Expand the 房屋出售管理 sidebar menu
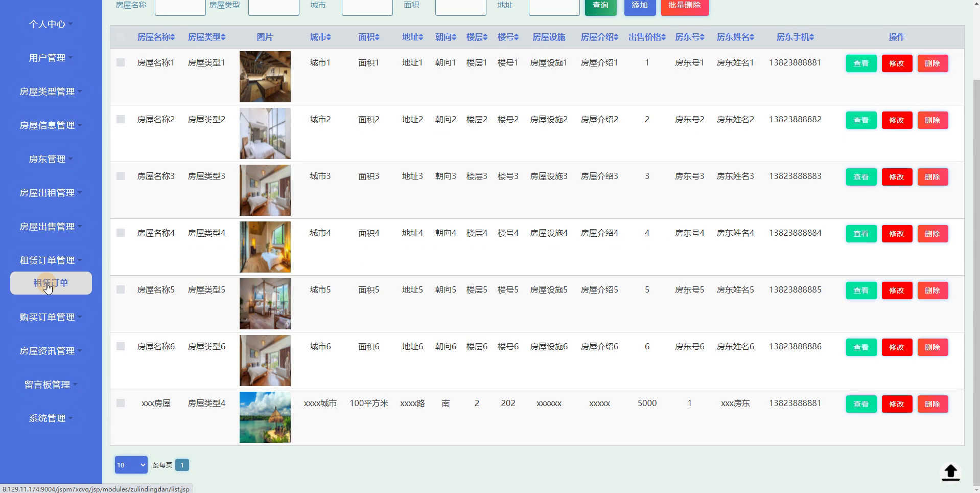 51,227
